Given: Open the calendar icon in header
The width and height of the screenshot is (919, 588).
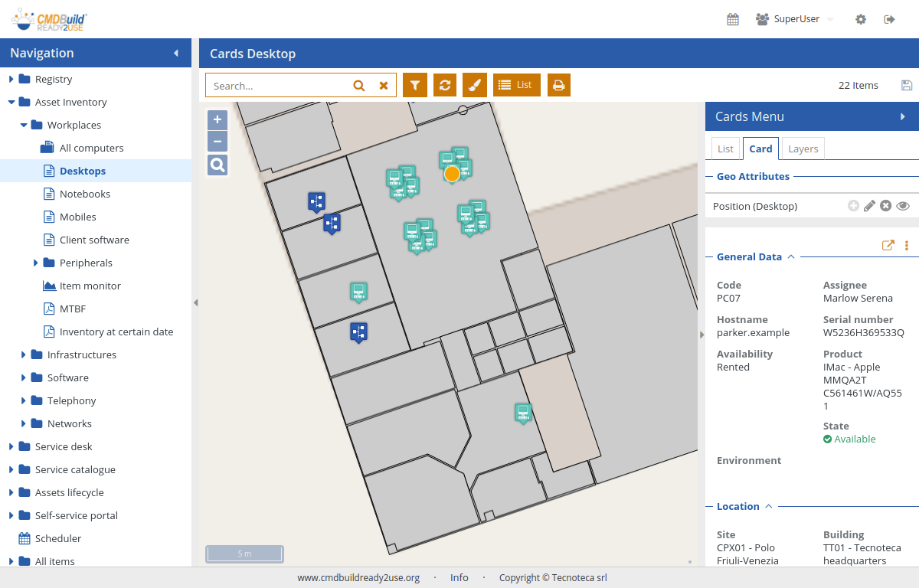Looking at the screenshot, I should click(x=733, y=19).
